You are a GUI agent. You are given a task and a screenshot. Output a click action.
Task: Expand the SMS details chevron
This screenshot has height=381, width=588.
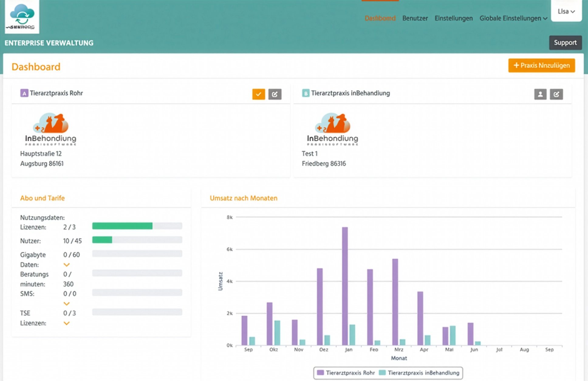[x=67, y=304]
